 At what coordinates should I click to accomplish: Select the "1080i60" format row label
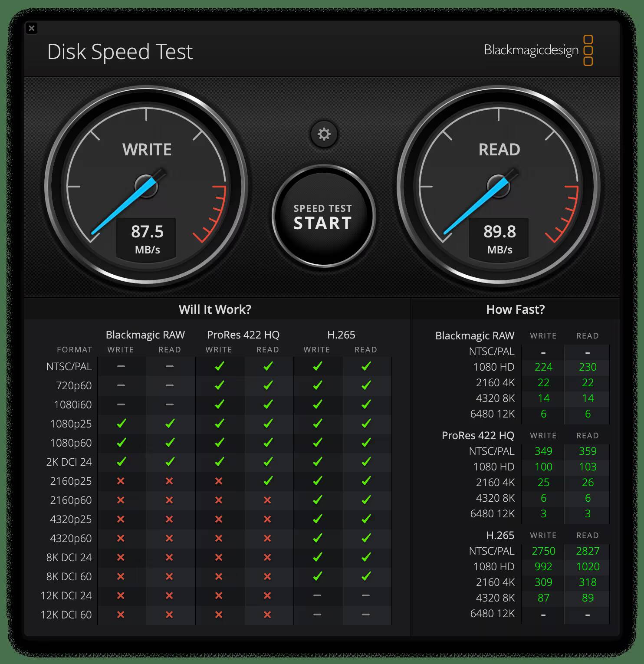coord(73,405)
